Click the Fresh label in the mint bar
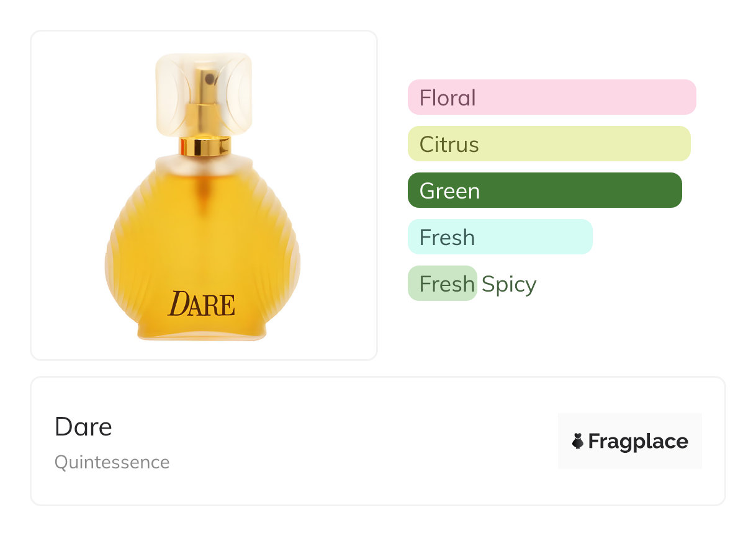Screen dimensions: 756x536 [x=447, y=238]
